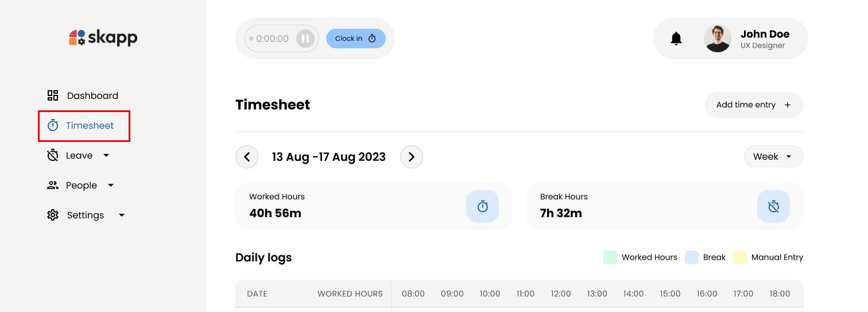Click the Timesheet stopwatch icon in sidebar

(53, 125)
